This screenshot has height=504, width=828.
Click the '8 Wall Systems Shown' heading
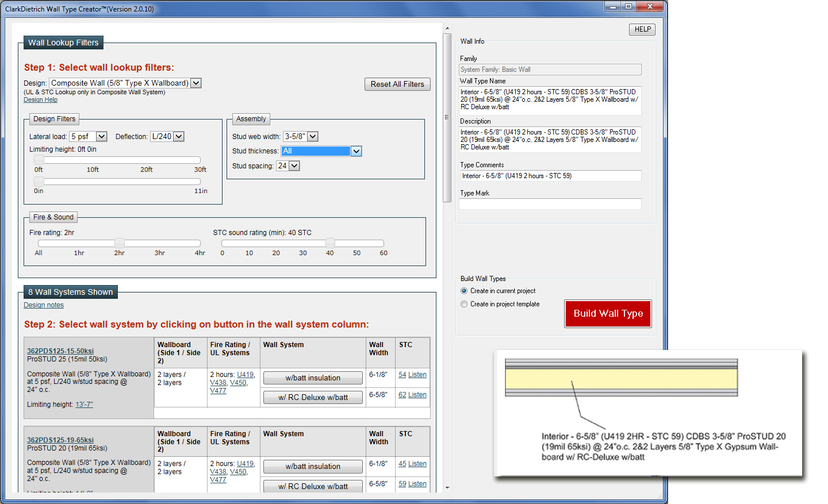pos(71,292)
